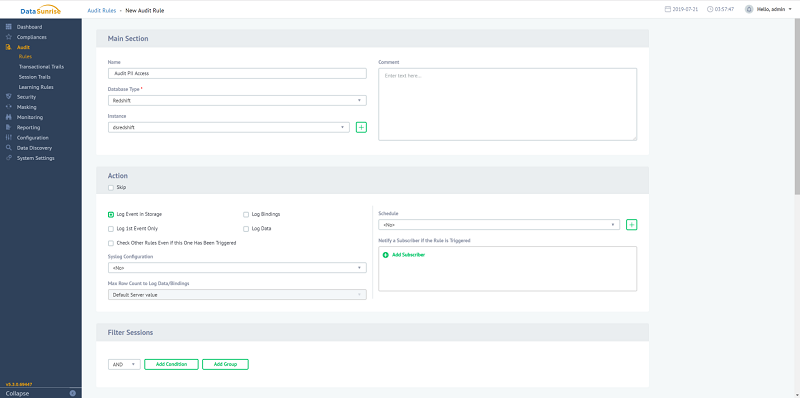Click the Name input field

tap(237, 73)
